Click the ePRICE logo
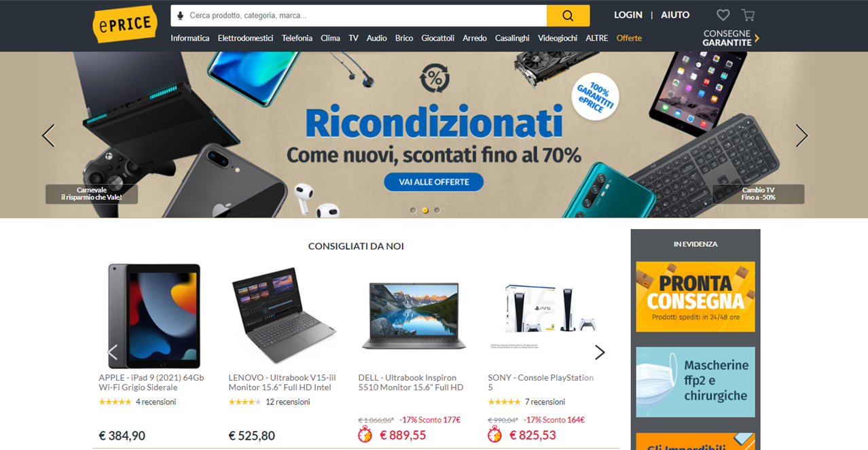Screen dimensions: 868x450 tap(125, 24)
